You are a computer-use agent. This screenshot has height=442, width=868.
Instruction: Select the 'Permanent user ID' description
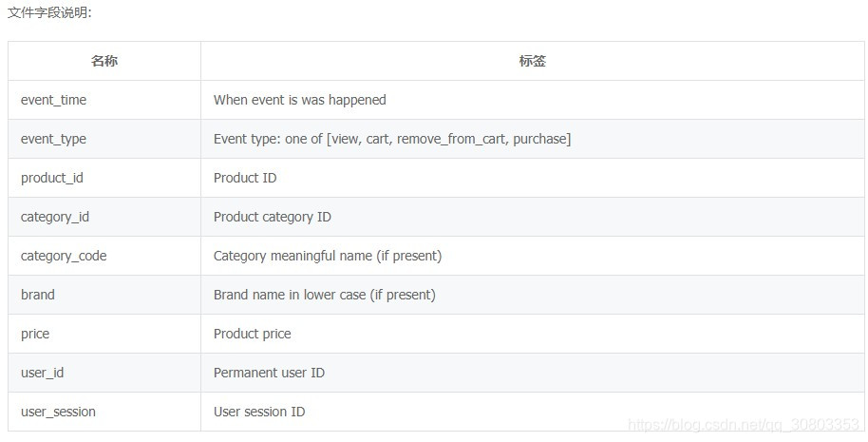point(269,373)
